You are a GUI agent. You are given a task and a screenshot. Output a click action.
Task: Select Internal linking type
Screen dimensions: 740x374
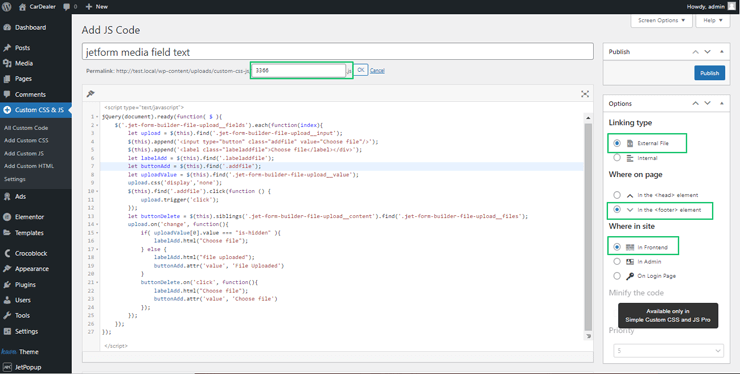[x=617, y=158]
